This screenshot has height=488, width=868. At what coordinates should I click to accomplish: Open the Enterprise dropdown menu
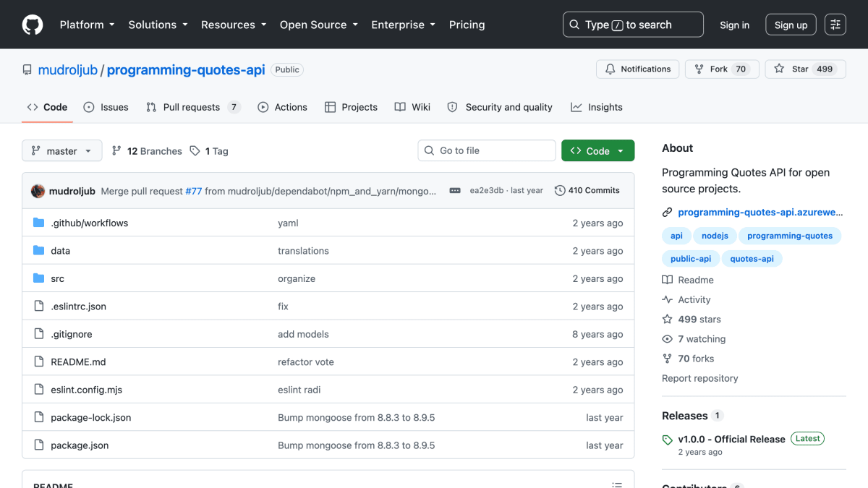pyautogui.click(x=403, y=25)
